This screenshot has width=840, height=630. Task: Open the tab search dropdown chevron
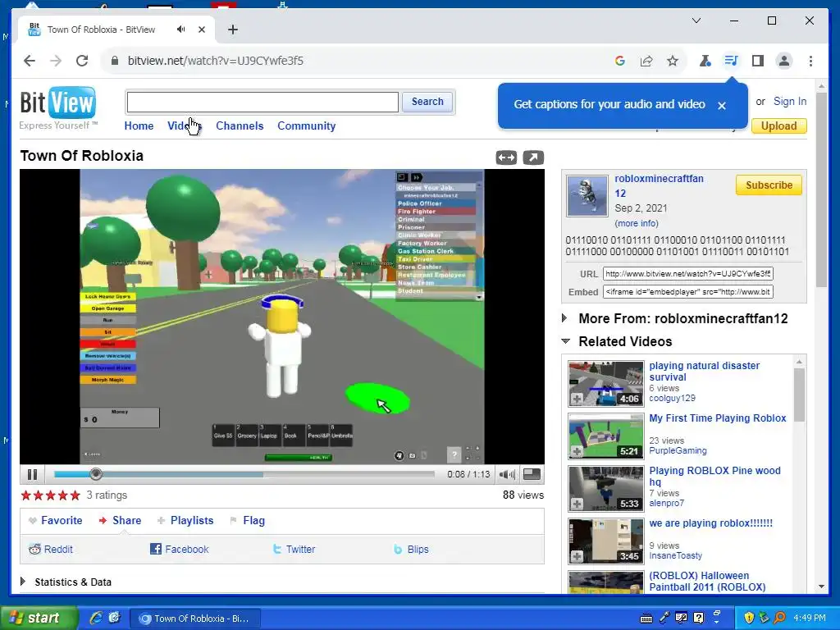coord(696,21)
